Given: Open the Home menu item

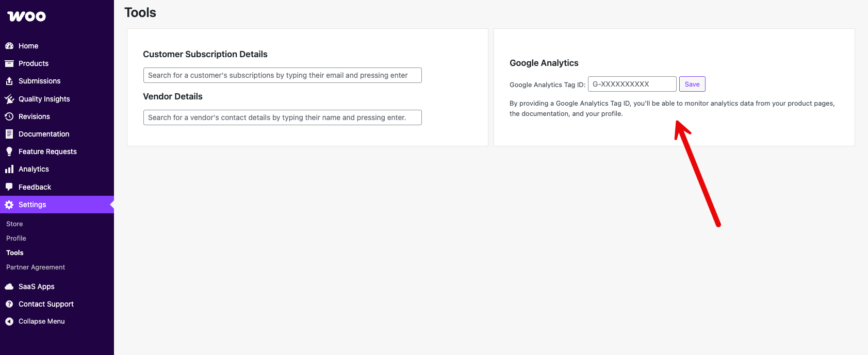Looking at the screenshot, I should click(x=57, y=46).
